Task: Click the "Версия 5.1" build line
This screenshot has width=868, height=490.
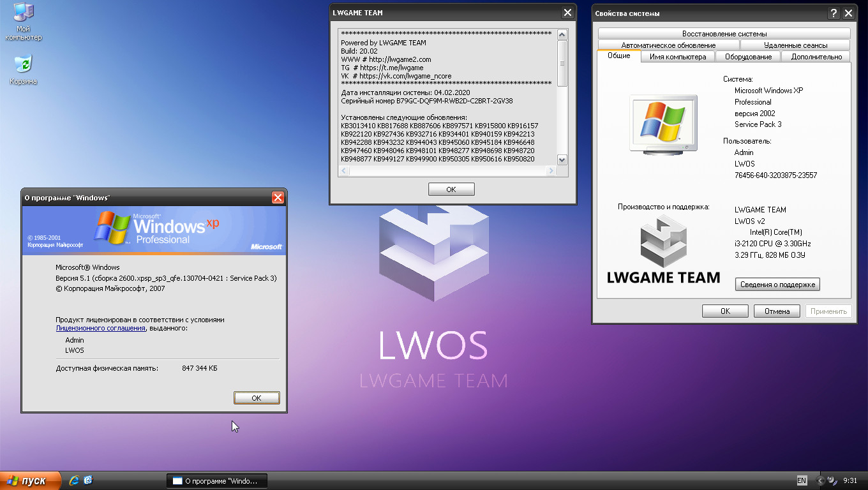Action: tap(166, 278)
